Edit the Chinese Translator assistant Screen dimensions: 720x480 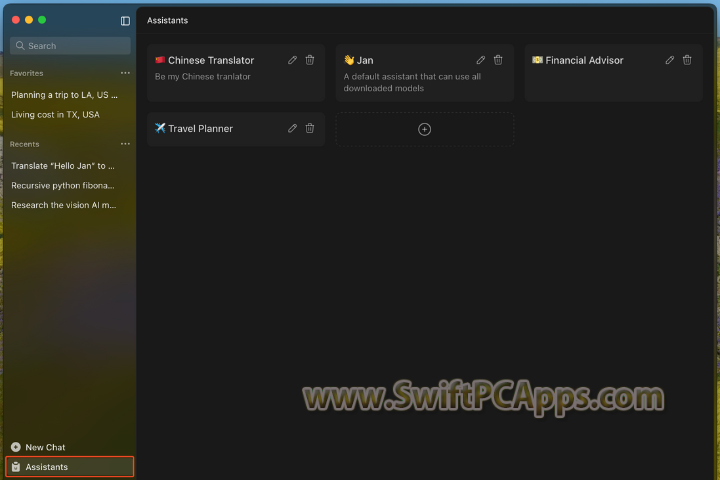pyautogui.click(x=292, y=60)
